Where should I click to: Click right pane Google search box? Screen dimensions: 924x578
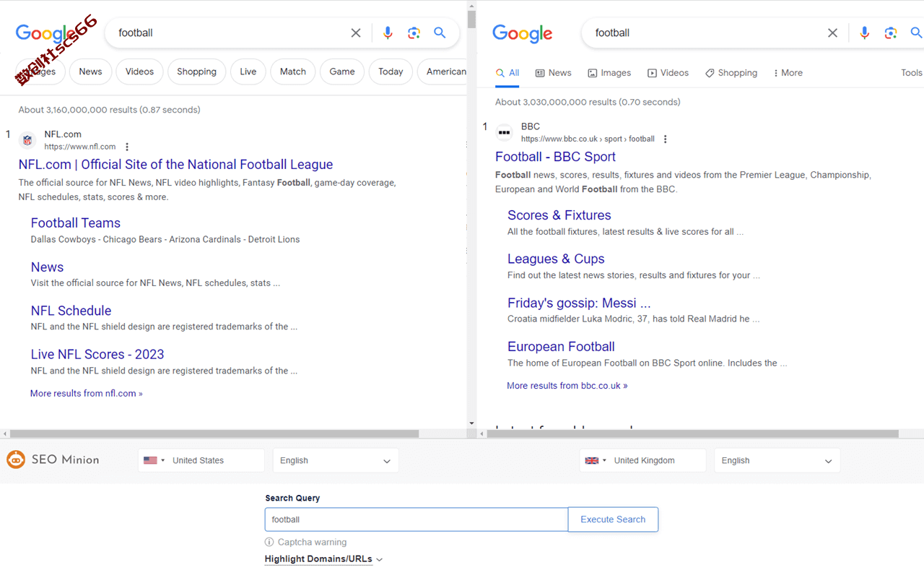707,33
